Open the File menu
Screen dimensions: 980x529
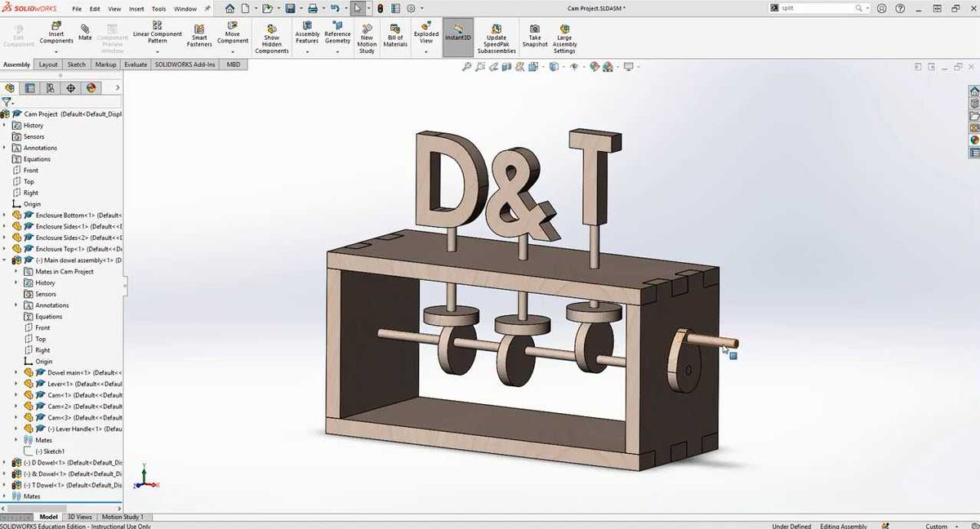pyautogui.click(x=77, y=8)
